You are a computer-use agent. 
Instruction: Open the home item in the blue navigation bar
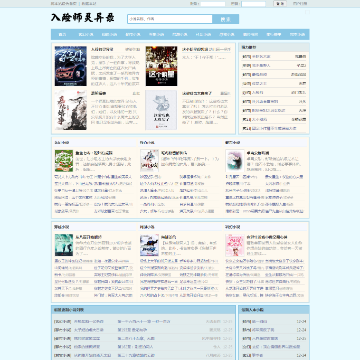62,34
